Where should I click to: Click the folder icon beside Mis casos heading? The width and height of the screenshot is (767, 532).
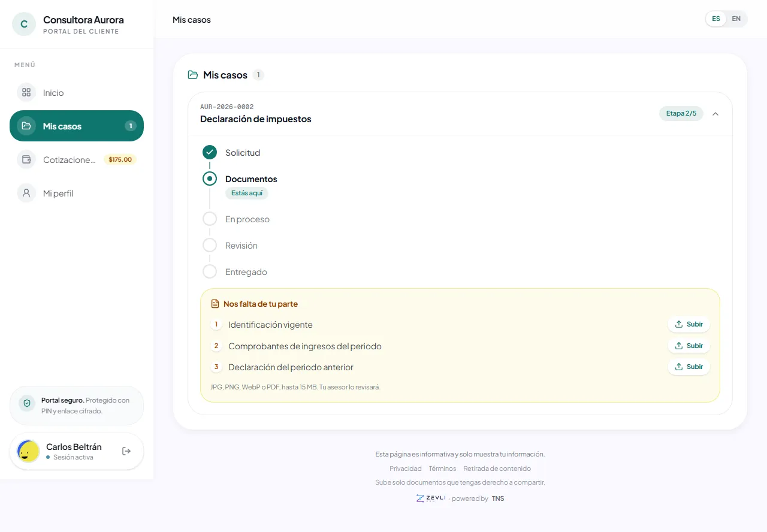[193, 75]
